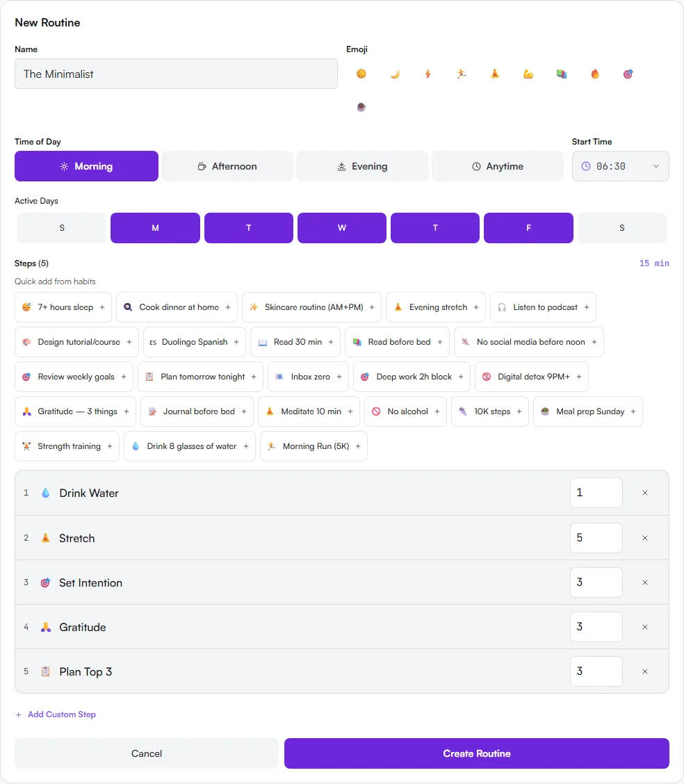Choose the running person emoji

click(x=462, y=74)
